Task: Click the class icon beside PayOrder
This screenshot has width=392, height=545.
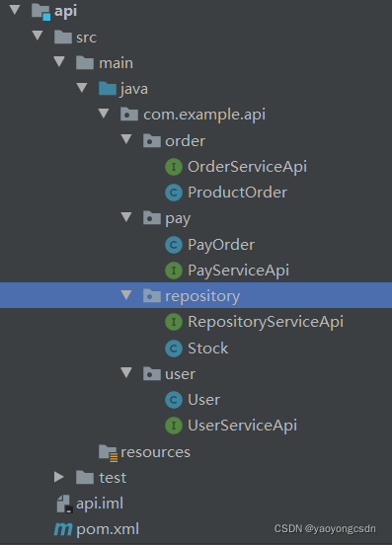Action: click(x=174, y=244)
